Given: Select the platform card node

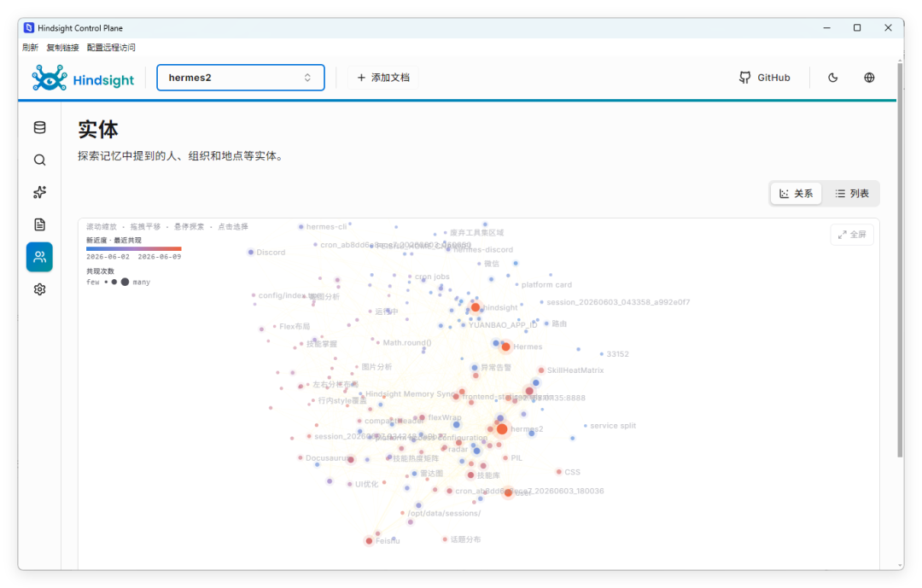Looking at the screenshot, I should coord(516,284).
